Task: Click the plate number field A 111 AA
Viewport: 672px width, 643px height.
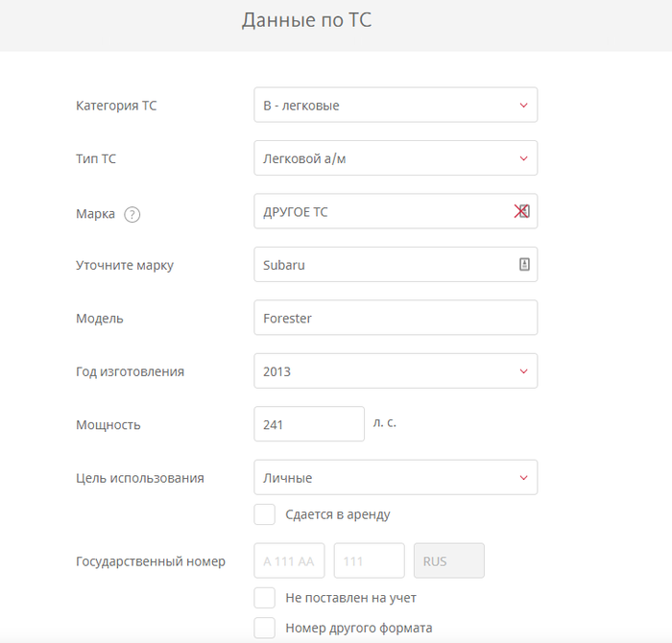Action: [x=289, y=561]
